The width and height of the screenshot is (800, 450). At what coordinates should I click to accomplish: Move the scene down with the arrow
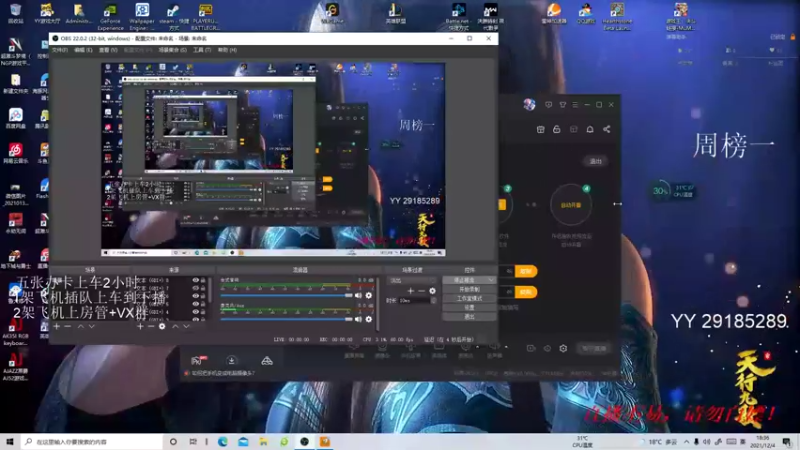(92, 326)
